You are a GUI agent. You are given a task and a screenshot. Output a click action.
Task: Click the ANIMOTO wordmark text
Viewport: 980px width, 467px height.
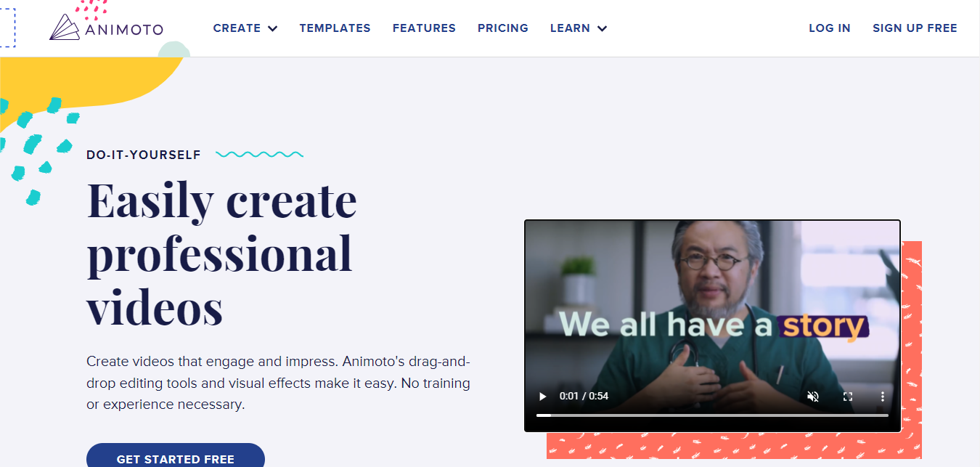[123, 31]
